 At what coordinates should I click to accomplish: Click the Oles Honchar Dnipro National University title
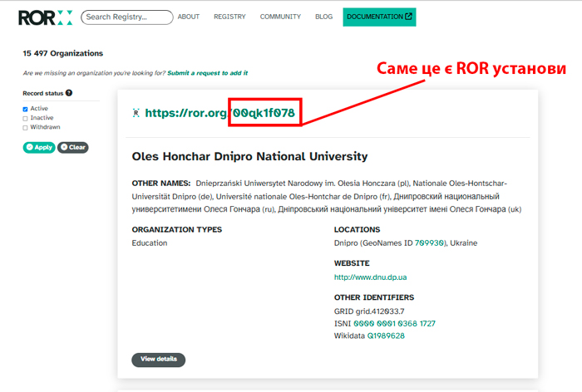point(249,156)
